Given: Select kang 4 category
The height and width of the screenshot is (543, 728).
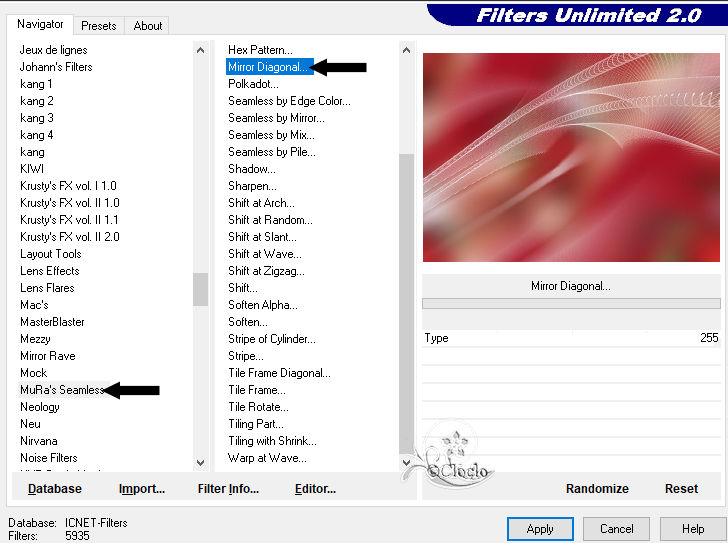Looking at the screenshot, I should [37, 135].
